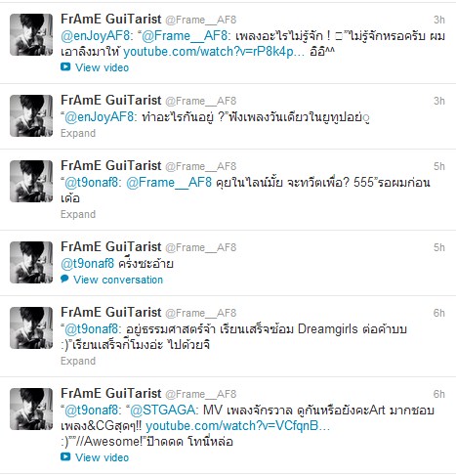Open the youtube.com/watch?v=VCfqnB link
Screen dimensions: 456x476
click(x=238, y=426)
